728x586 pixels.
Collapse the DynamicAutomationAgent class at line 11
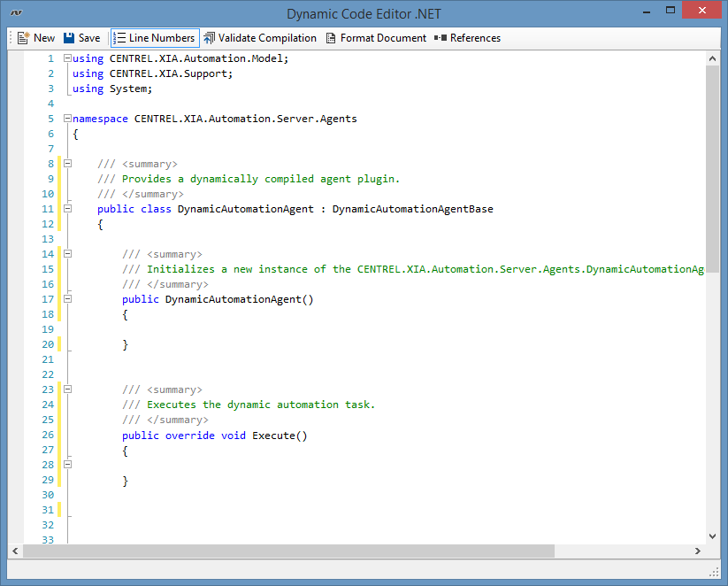click(x=67, y=209)
